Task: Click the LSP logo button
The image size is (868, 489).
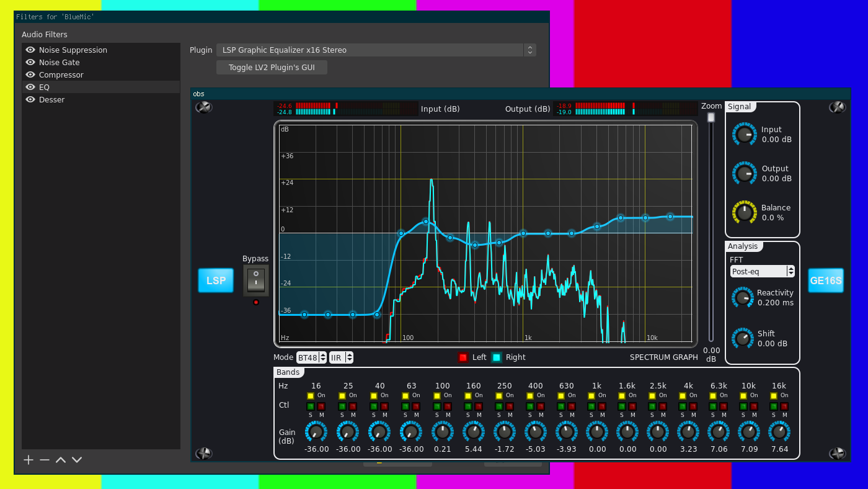Action: [x=216, y=280]
